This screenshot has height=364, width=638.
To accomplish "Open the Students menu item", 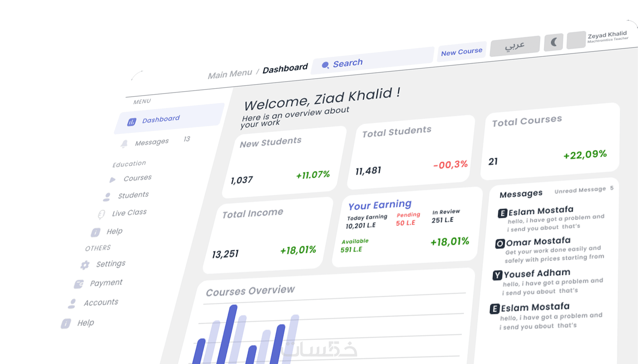I will pos(133,195).
